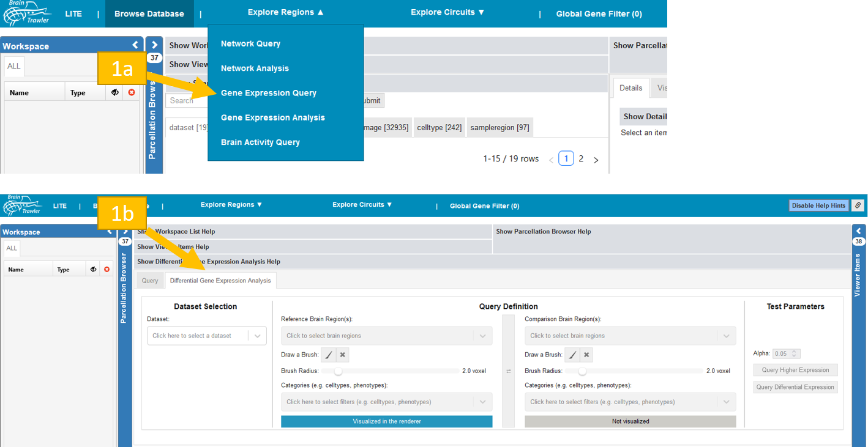Go to page 2 of the results
This screenshot has width=868, height=447.
(x=581, y=159)
